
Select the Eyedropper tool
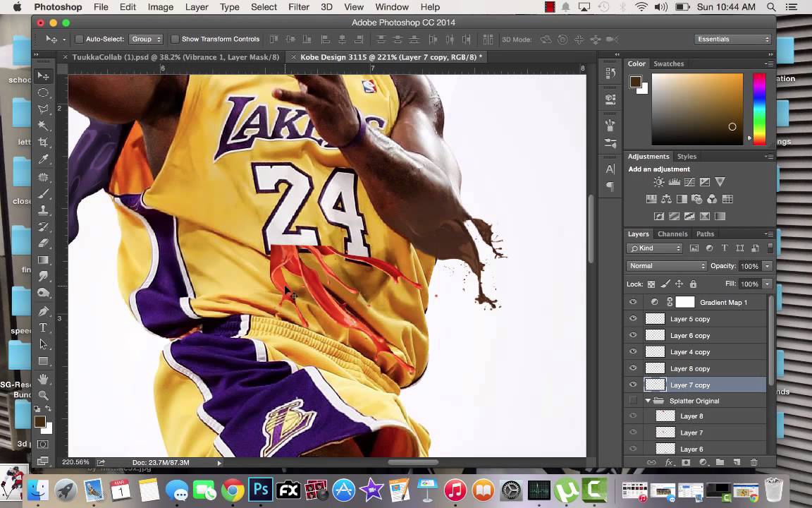[x=44, y=159]
